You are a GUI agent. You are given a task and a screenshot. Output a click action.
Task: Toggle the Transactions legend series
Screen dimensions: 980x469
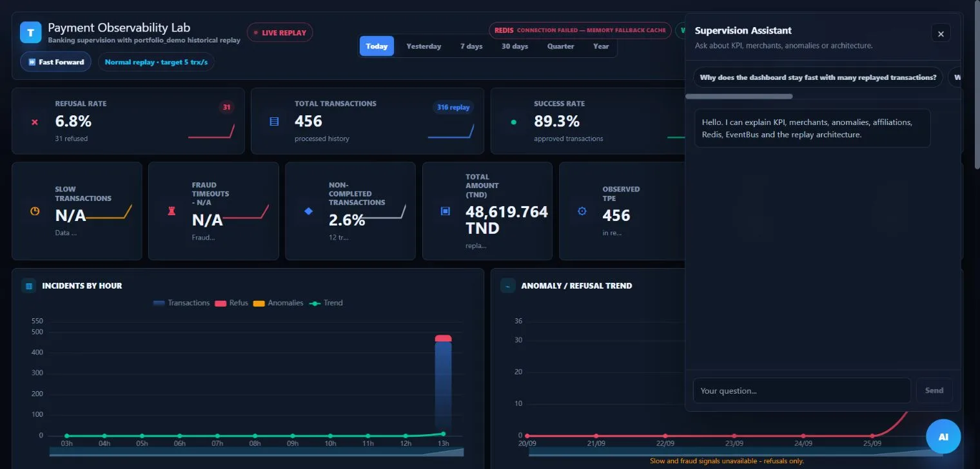182,303
